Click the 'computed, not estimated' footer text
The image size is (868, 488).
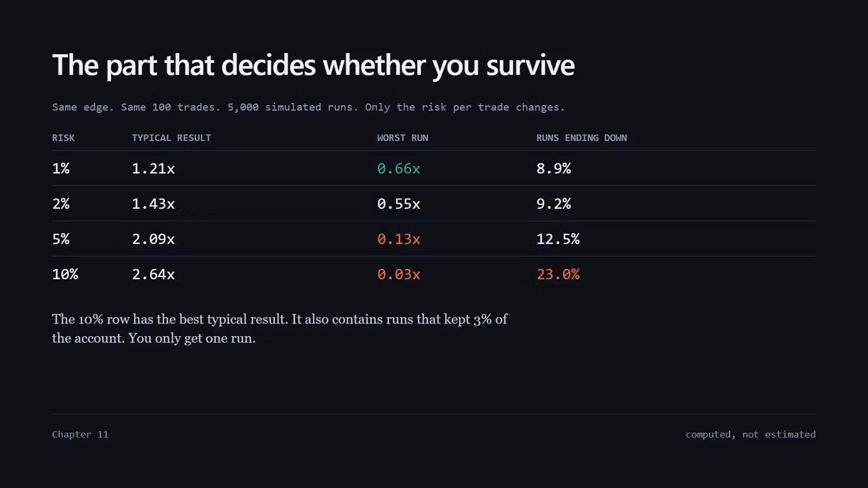tap(751, 434)
